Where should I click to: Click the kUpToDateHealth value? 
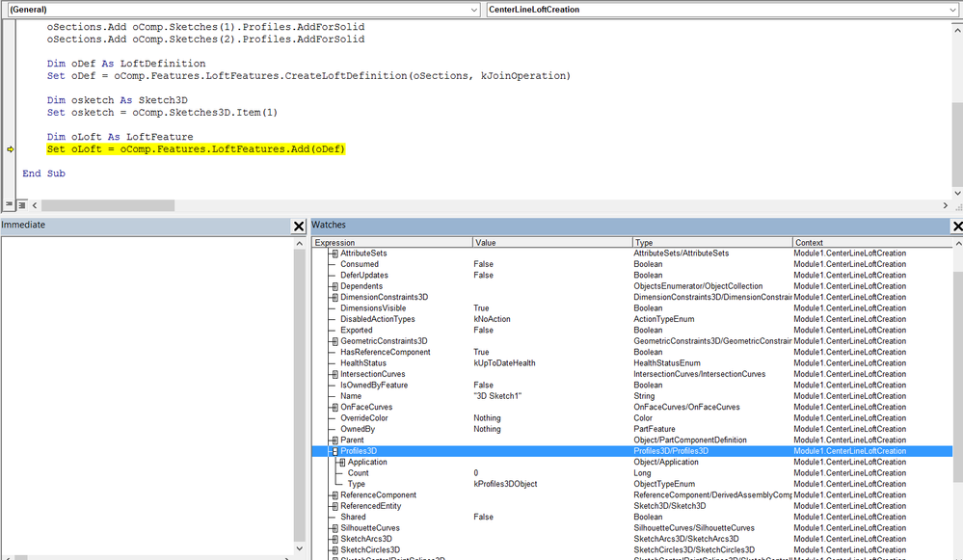tap(504, 363)
